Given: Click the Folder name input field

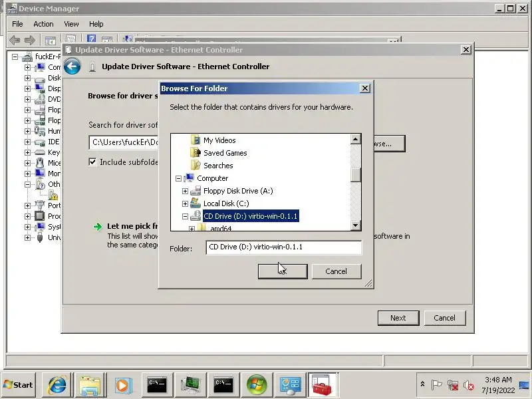Looking at the screenshot, I should (284, 247).
